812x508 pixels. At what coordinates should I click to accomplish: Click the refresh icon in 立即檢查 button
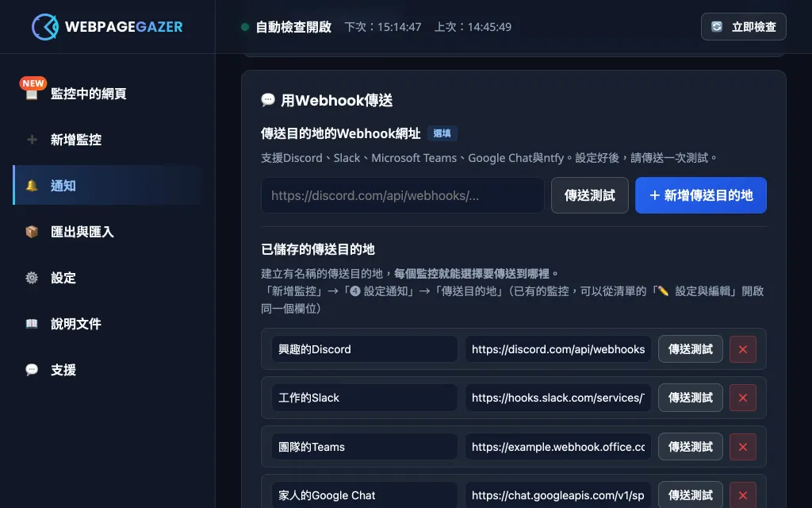point(717,26)
